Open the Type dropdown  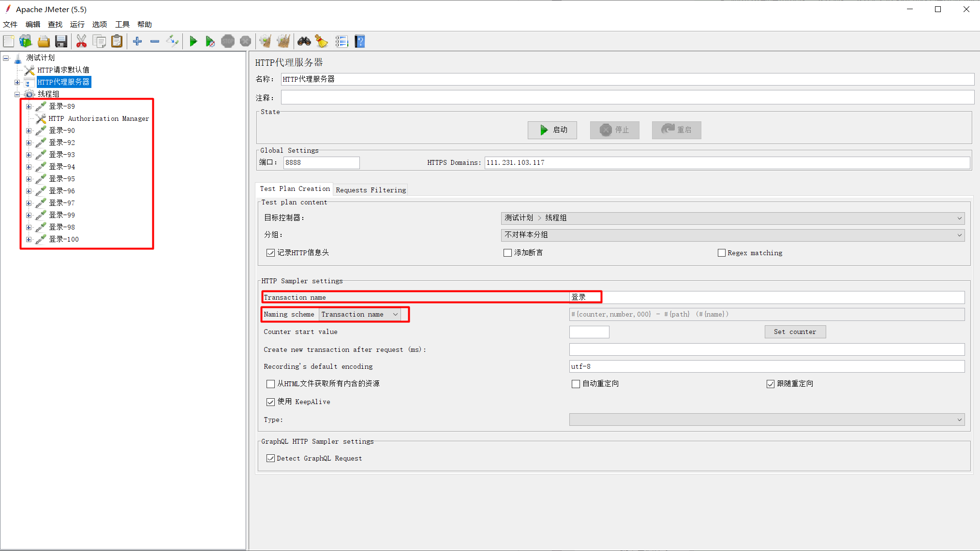pos(767,420)
